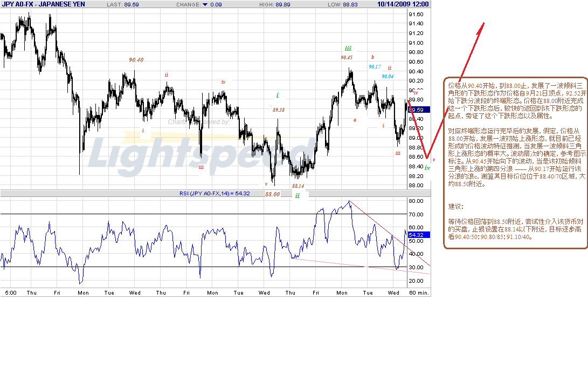
Task: Click the 40.00 RSI axis label
Action: [x=416, y=254]
